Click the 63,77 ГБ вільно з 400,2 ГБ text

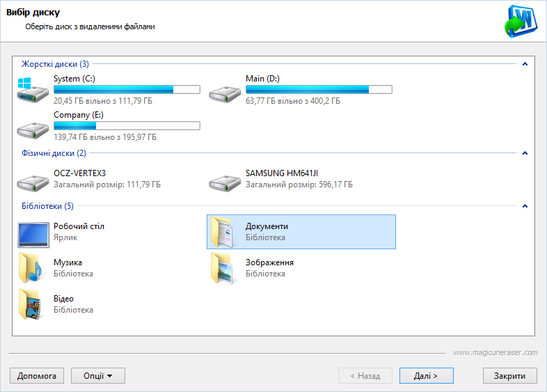pos(293,101)
